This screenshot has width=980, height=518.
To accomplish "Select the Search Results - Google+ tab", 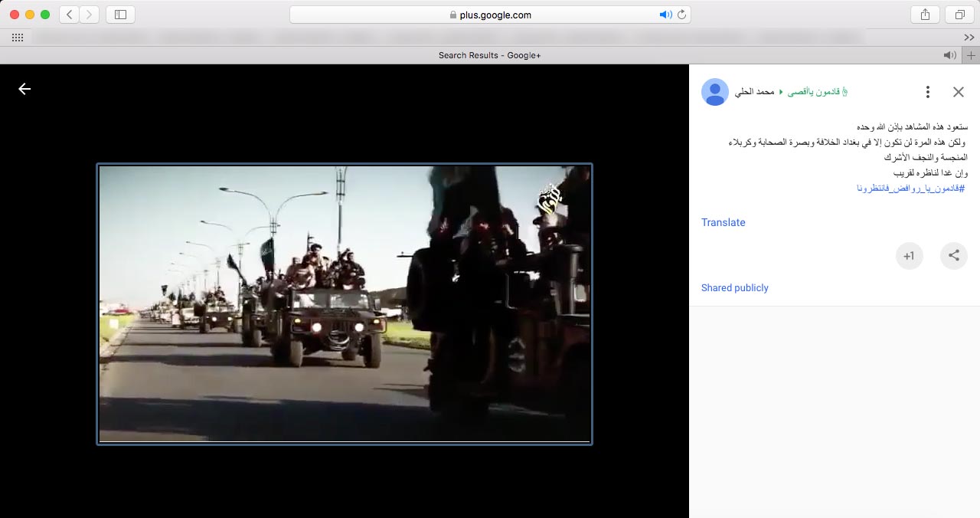I will 490,55.
